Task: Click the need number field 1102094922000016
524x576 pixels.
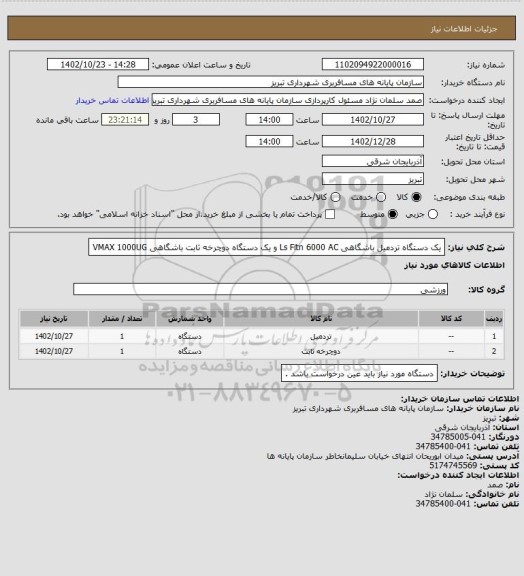Action: point(373,65)
